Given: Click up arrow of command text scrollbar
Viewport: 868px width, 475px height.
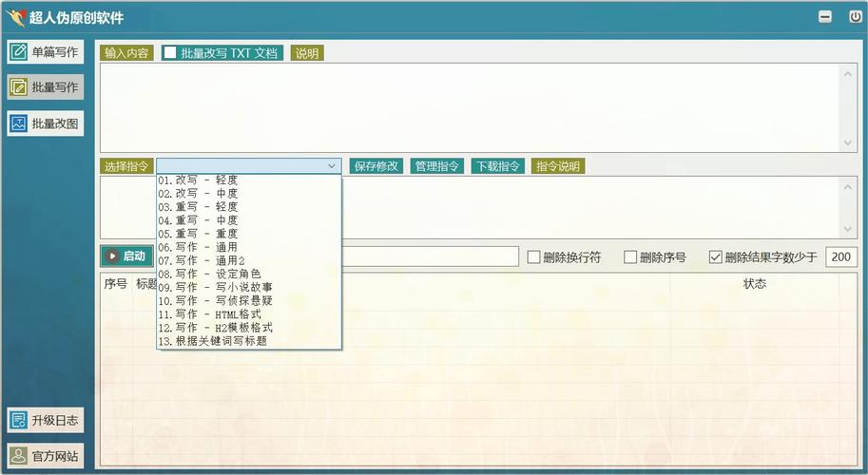Looking at the screenshot, I should [x=848, y=187].
